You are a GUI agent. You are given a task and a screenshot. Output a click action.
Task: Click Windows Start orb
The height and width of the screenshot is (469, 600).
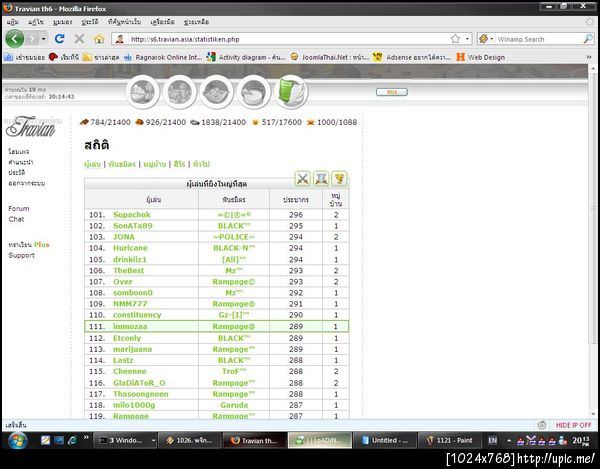point(17,441)
